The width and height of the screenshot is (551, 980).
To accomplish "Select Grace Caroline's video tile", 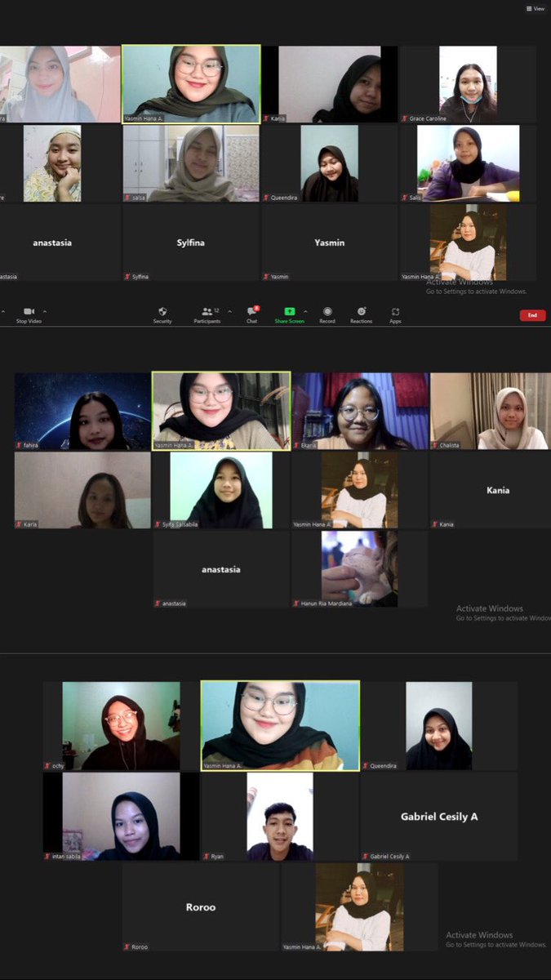I will [468, 84].
